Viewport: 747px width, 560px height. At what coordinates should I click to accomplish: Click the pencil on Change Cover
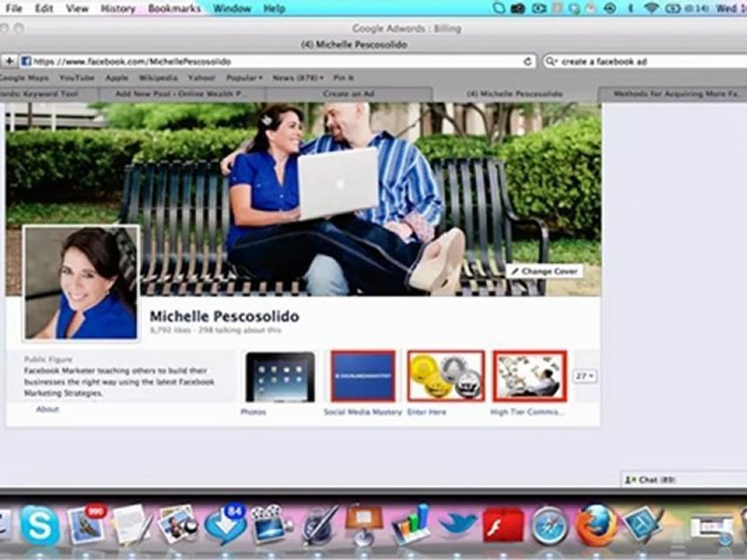pyautogui.click(x=514, y=271)
